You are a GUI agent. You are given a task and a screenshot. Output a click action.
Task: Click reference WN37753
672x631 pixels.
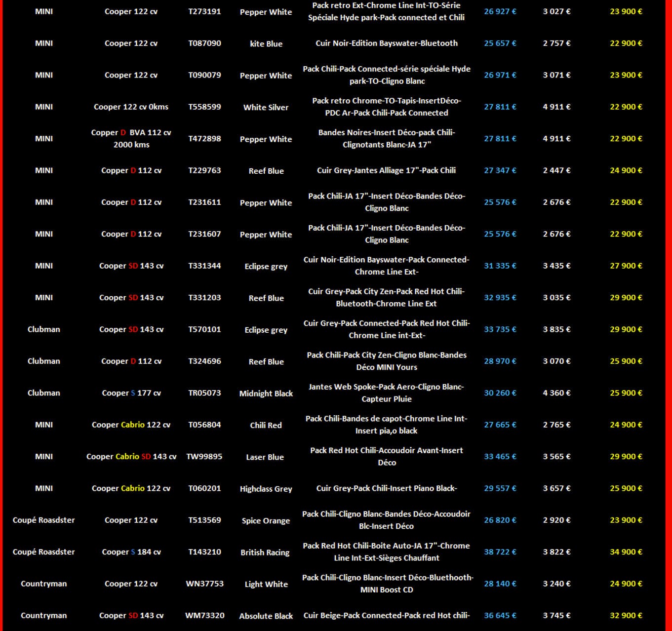(204, 584)
